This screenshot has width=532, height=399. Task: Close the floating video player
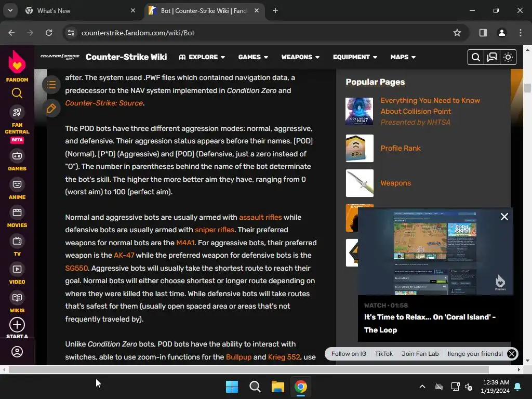(x=504, y=217)
